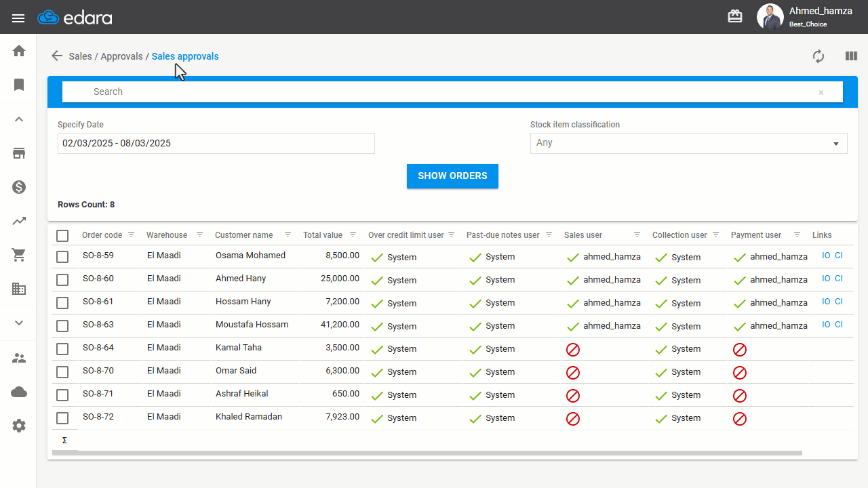Image resolution: width=868 pixels, height=488 pixels.
Task: Click the horizontal table scrollbar
Action: 427,453
